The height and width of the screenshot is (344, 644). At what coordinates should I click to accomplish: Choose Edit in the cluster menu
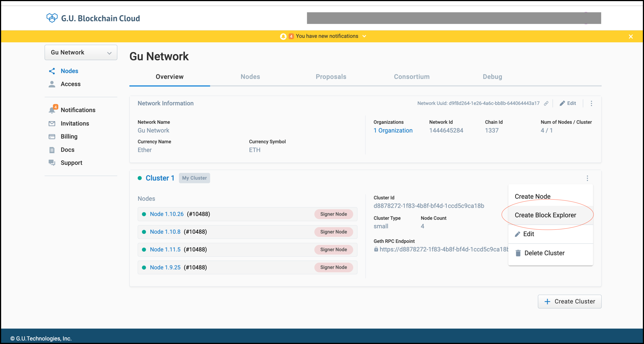click(550, 234)
